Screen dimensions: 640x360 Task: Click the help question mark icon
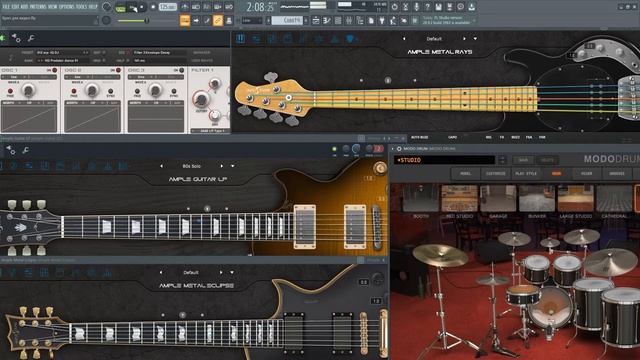[x=427, y=7]
